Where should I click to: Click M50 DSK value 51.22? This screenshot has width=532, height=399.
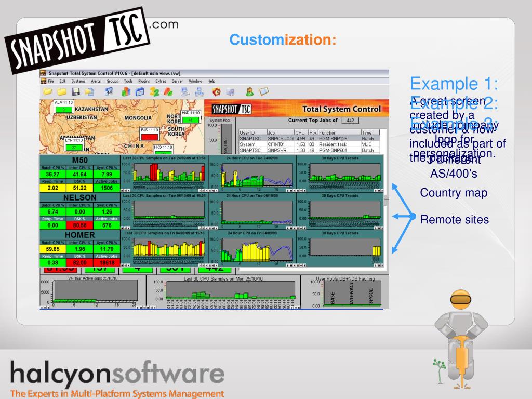[x=79, y=188]
